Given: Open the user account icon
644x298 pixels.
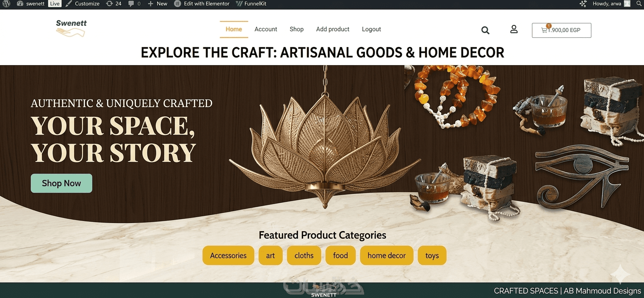Looking at the screenshot, I should pos(514,29).
